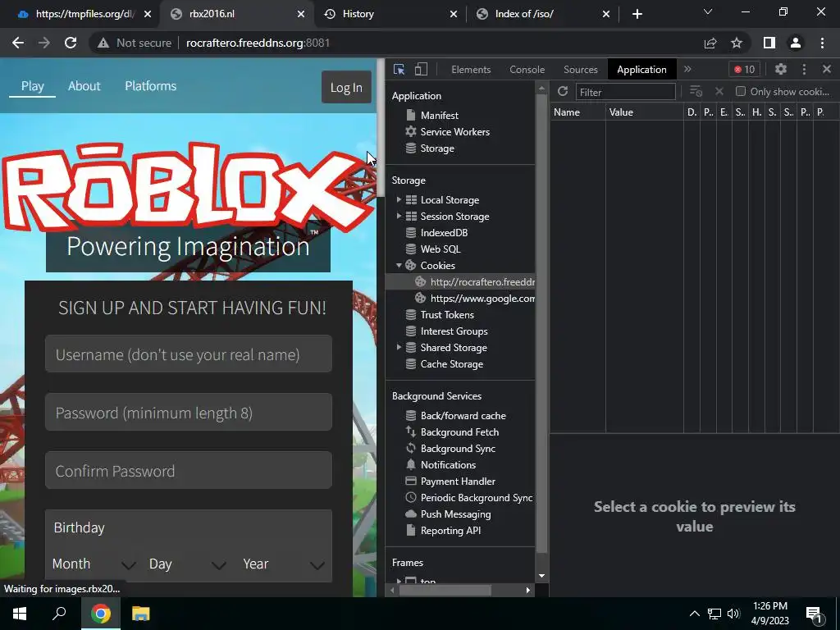Image resolution: width=840 pixels, height=630 pixels.
Task: Switch to the Sources tab
Action: click(x=580, y=70)
